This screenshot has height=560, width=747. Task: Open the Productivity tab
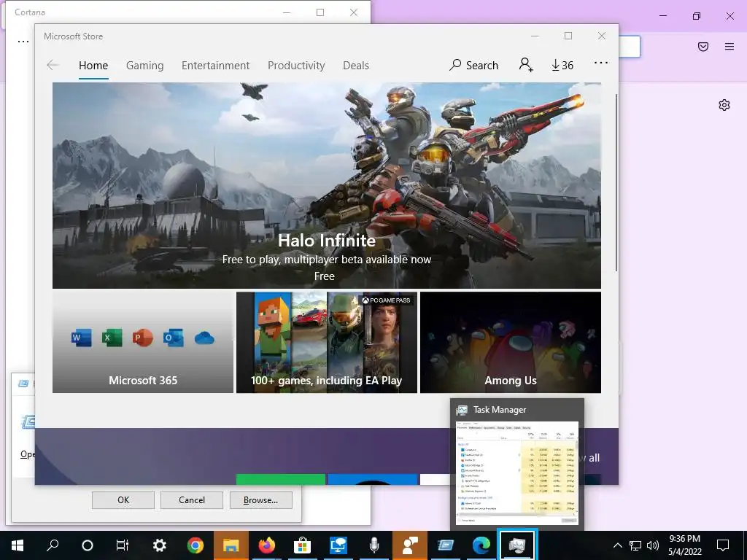296,65
